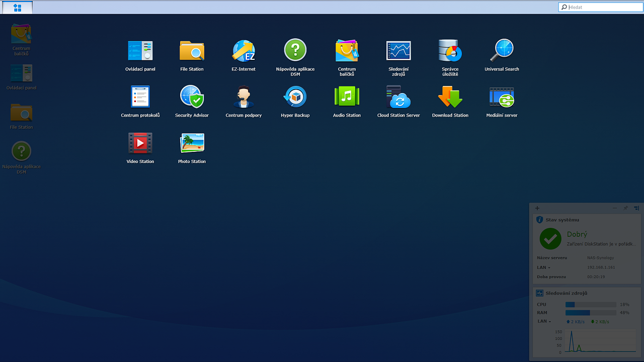
Task: Click the Sledování zdrojů widget title
Action: 567,293
